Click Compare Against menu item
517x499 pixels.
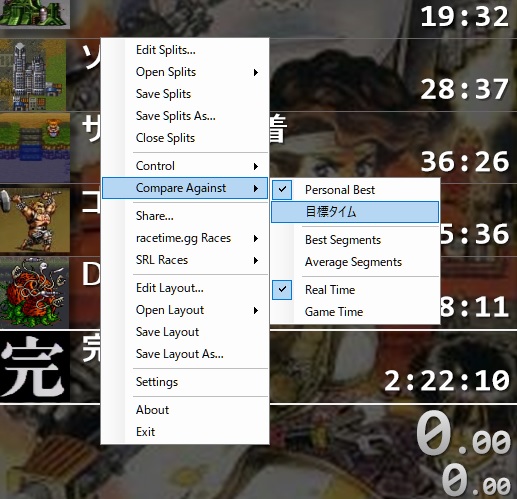[x=185, y=188]
